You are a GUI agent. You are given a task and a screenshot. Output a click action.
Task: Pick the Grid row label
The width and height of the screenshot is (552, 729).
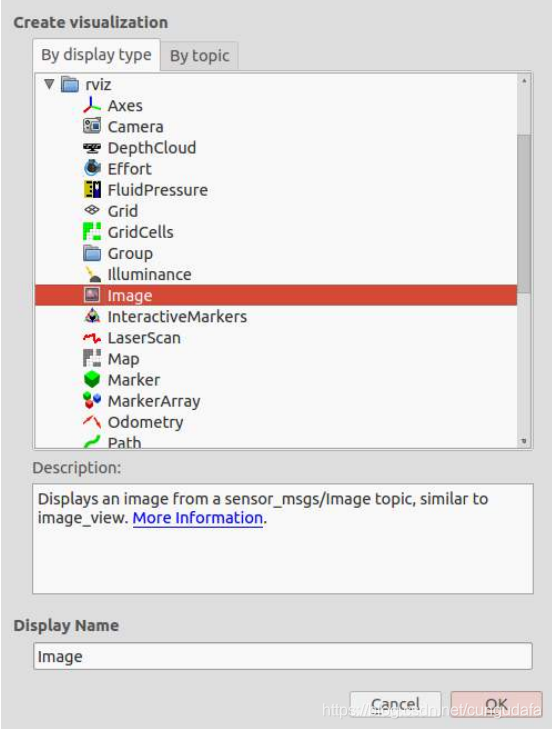pos(123,211)
